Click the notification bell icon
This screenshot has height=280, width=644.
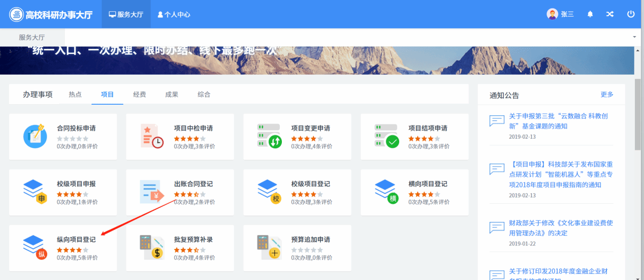pyautogui.click(x=590, y=14)
